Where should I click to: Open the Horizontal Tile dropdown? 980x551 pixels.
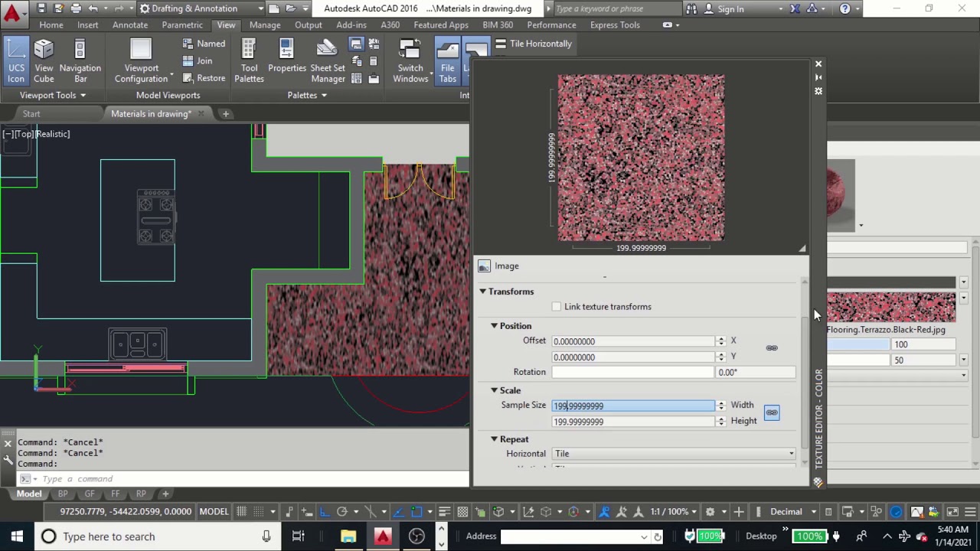[674, 454]
